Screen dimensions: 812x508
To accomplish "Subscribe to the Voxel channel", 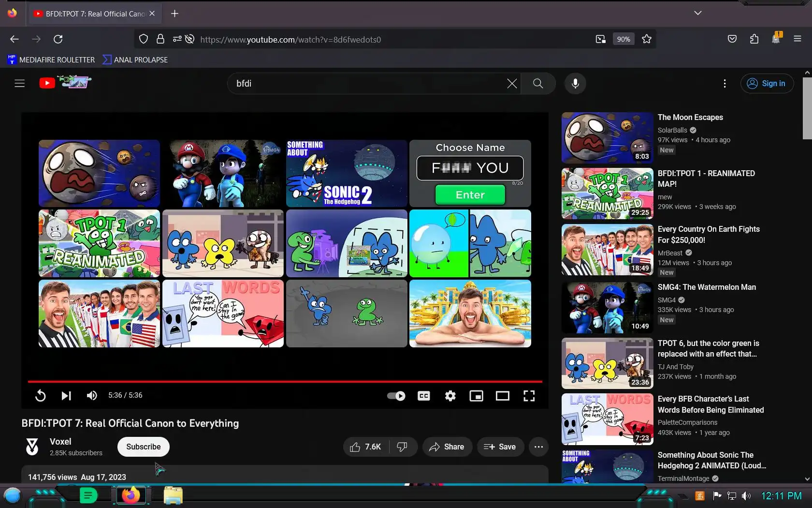I will click(x=144, y=447).
